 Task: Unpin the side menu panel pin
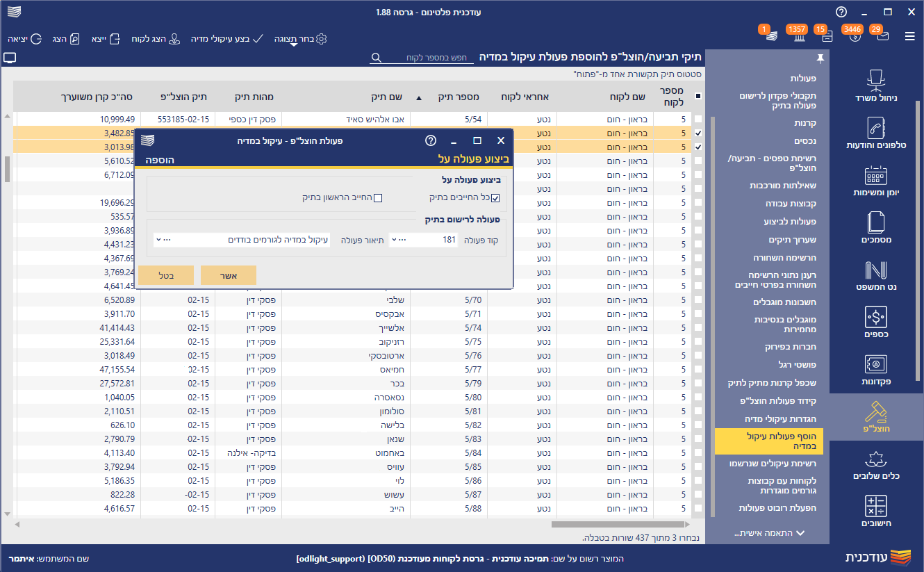click(x=820, y=58)
